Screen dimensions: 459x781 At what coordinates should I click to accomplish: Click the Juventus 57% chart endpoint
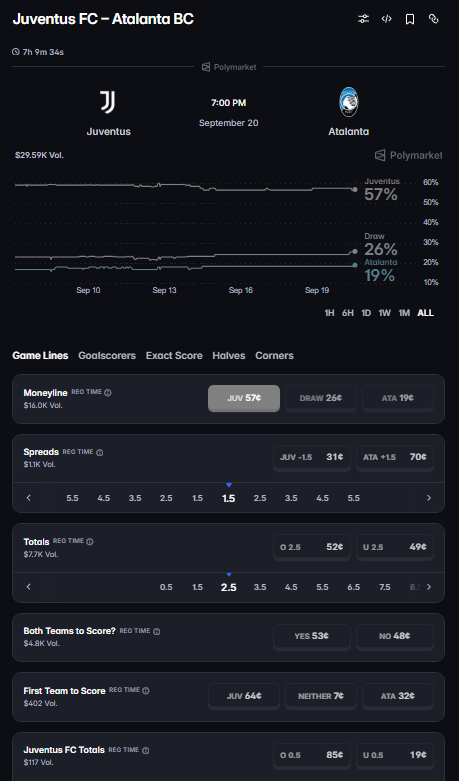pos(354,189)
